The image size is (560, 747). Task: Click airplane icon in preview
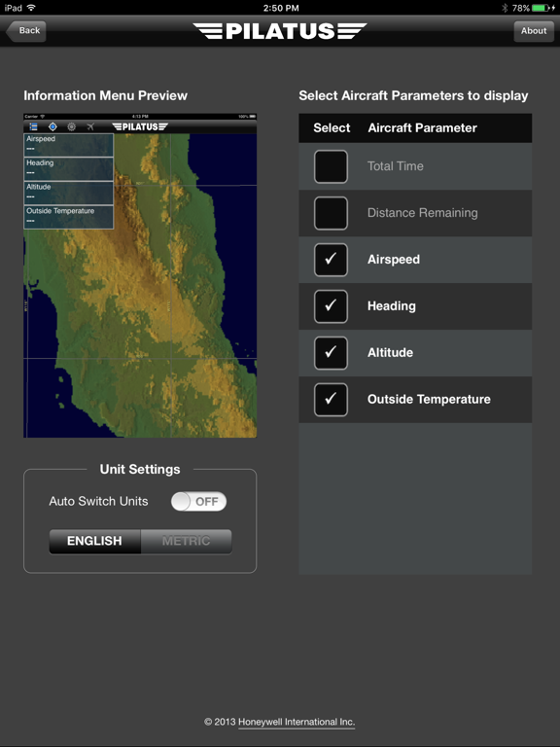coord(90,126)
